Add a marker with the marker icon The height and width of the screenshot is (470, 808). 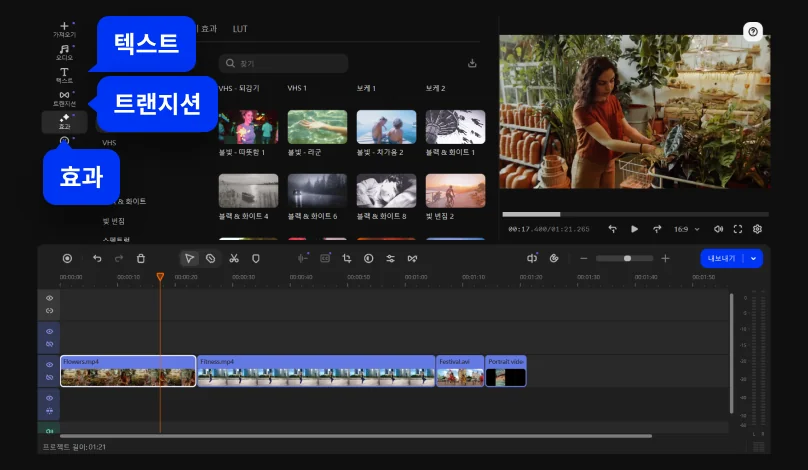coord(256,258)
